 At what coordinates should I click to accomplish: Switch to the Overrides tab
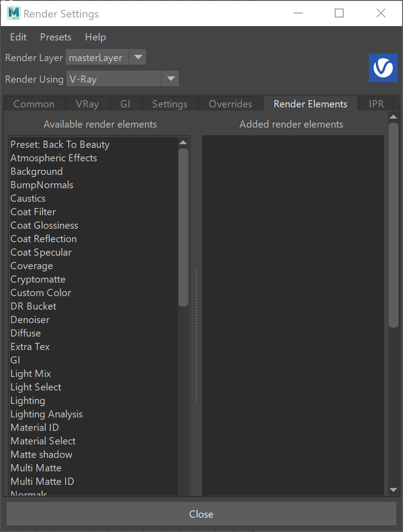pyautogui.click(x=230, y=104)
